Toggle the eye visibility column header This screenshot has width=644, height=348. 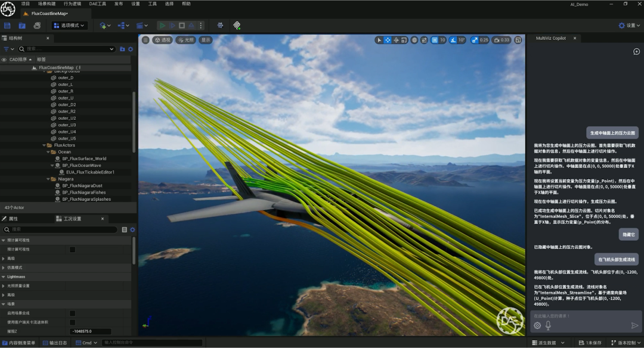coord(4,60)
